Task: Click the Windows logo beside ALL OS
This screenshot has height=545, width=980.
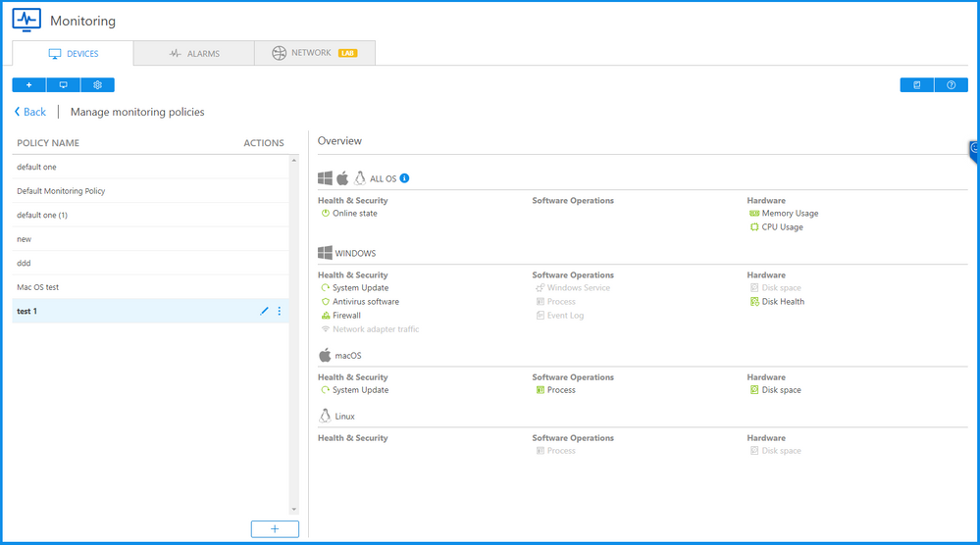Action: click(x=325, y=178)
